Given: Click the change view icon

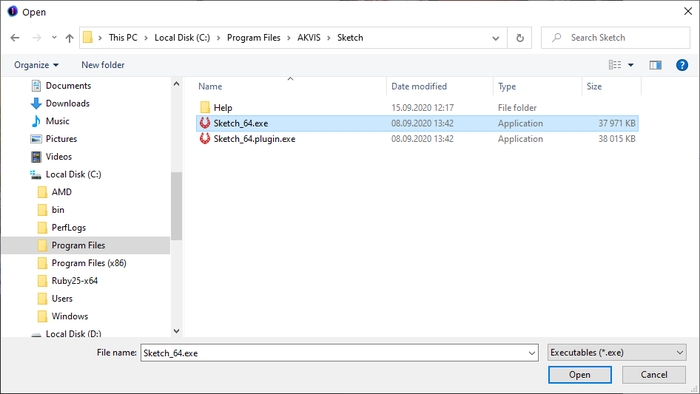Looking at the screenshot, I should tap(615, 65).
